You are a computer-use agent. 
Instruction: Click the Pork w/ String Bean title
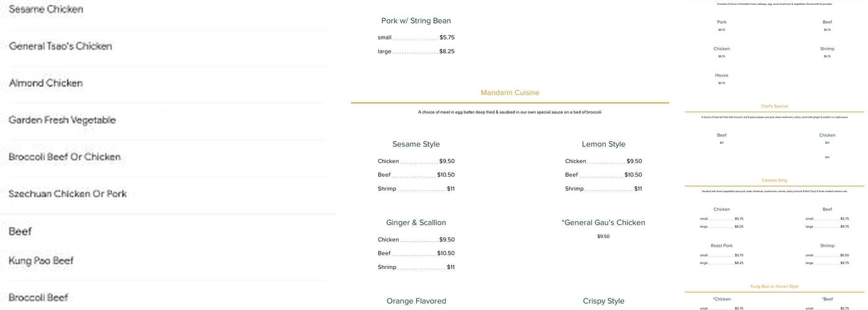(x=416, y=20)
